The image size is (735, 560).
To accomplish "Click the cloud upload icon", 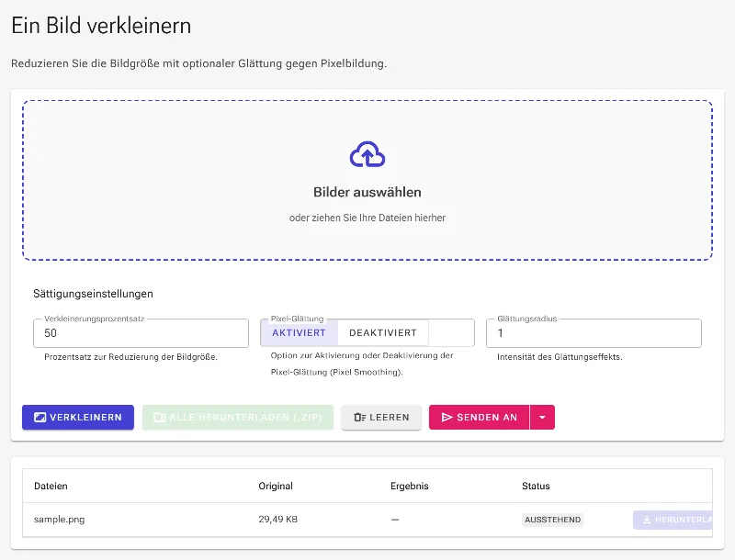I will click(x=367, y=154).
